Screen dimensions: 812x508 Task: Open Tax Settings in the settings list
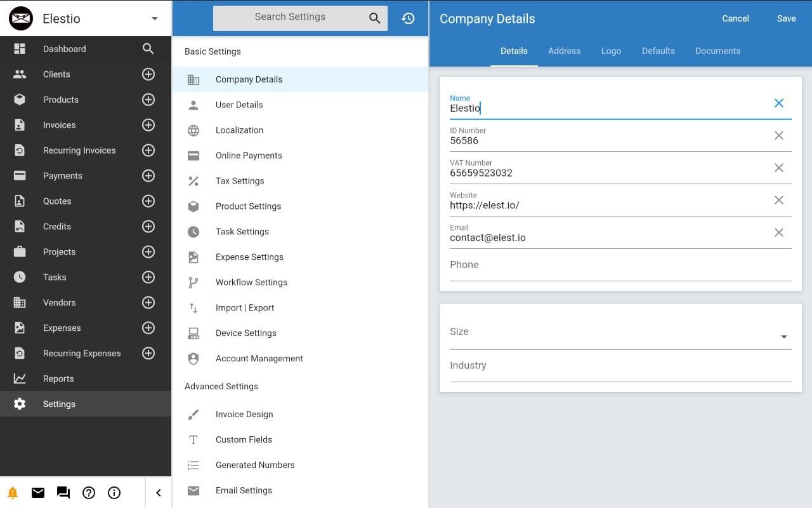coord(240,181)
